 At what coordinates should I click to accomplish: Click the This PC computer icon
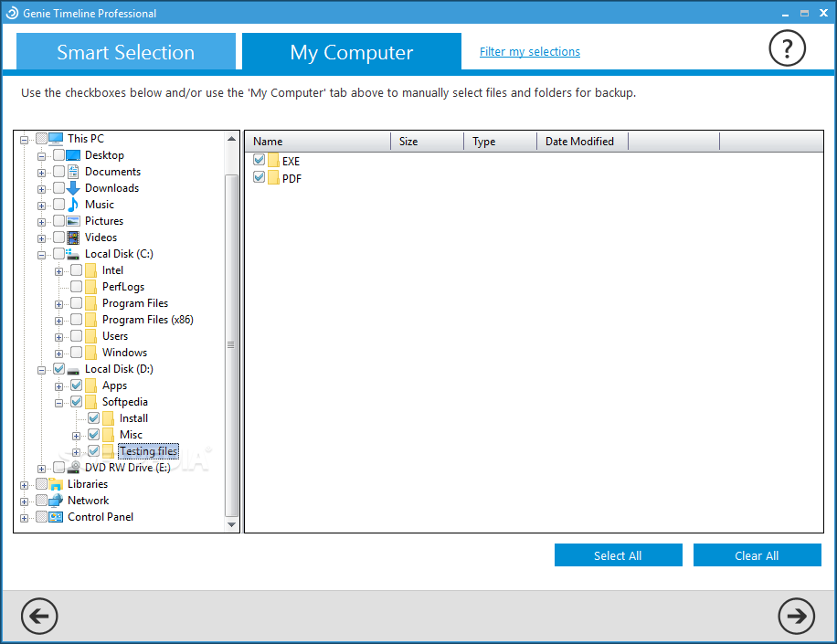56,139
